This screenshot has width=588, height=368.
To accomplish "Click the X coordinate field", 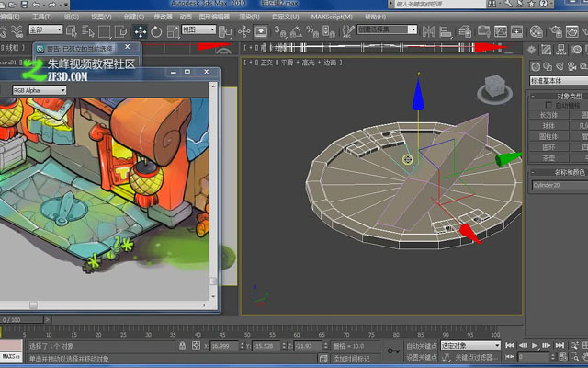I will coord(224,346).
